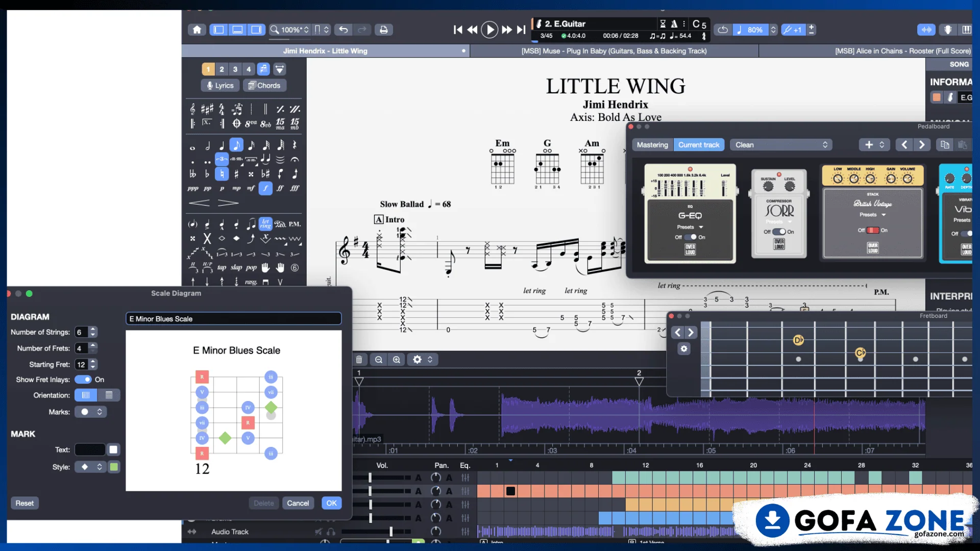Toggle the left edition palette panel
980x551 pixels.
point(218,30)
